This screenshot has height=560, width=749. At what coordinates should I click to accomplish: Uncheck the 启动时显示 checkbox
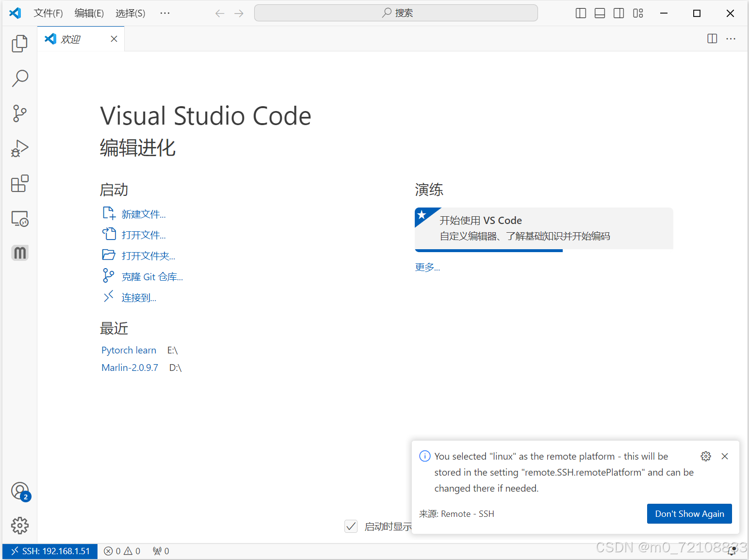click(351, 526)
